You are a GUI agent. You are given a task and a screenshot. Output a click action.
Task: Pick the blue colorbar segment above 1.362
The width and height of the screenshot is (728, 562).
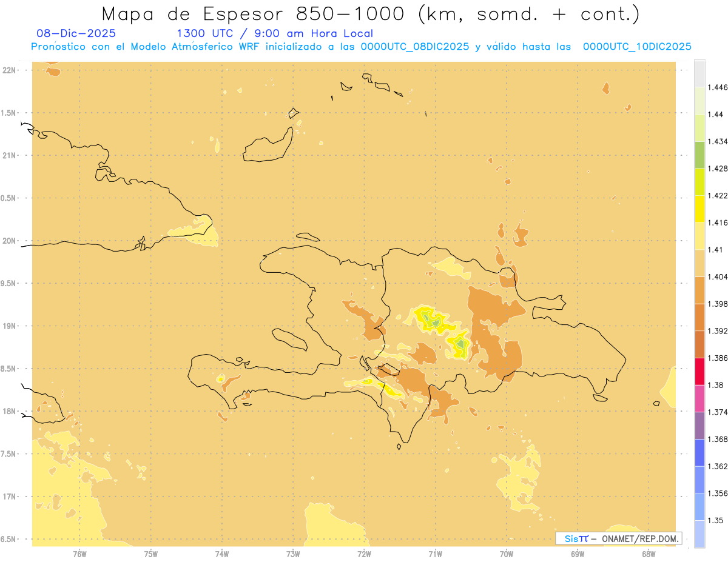tap(699, 453)
